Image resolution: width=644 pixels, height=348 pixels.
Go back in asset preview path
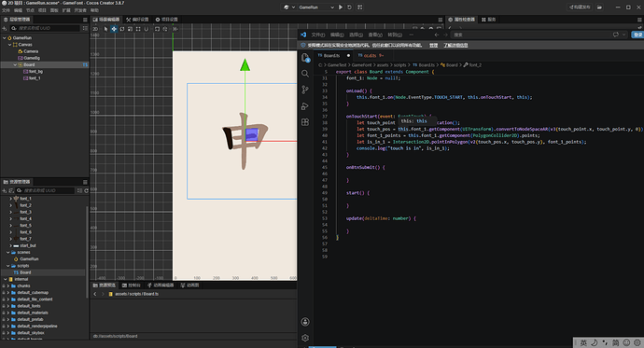[x=95, y=294]
